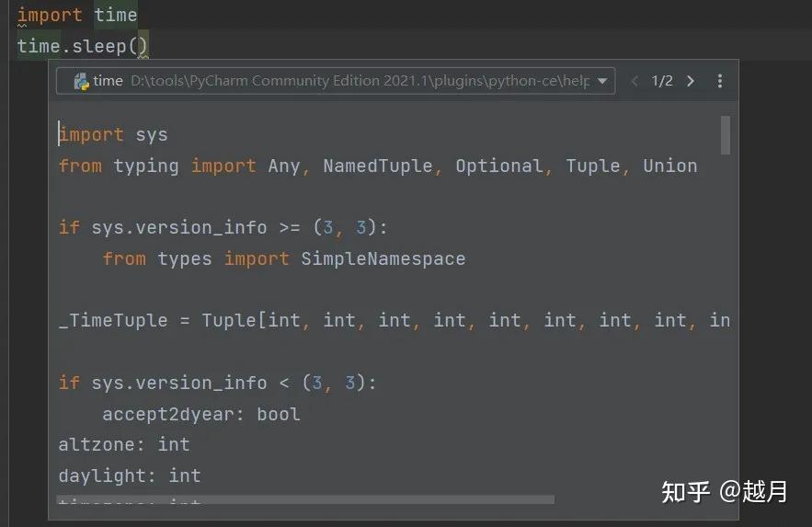This screenshot has height=527, width=812.
Task: Place cursor inside time.sleep() parentheses
Action: click(x=142, y=46)
